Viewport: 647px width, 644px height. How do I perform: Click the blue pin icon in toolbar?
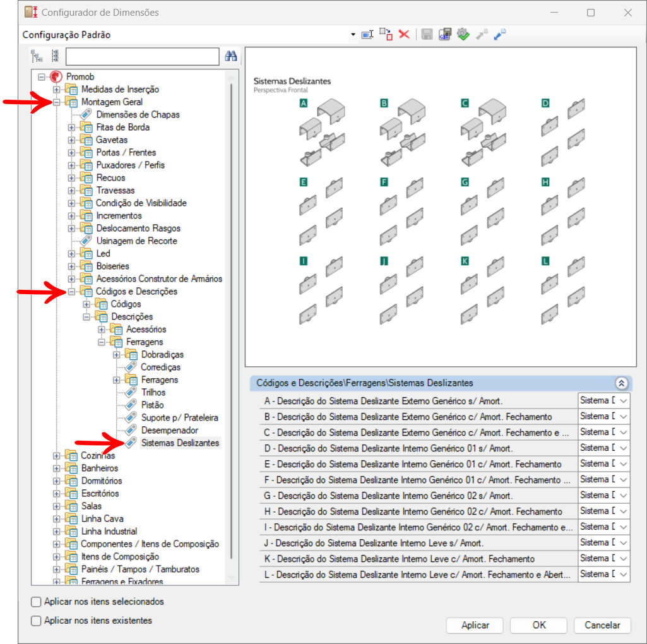pos(499,35)
